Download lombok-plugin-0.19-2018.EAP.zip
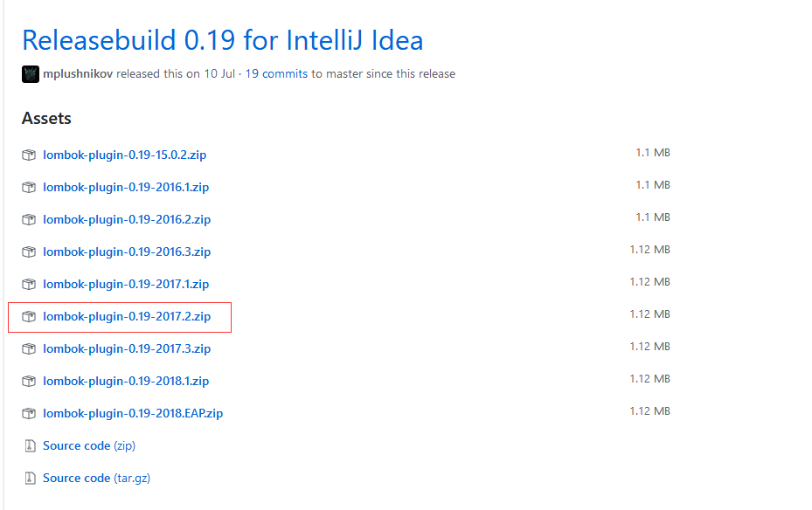Image resolution: width=812 pixels, height=510 pixels. (133, 414)
